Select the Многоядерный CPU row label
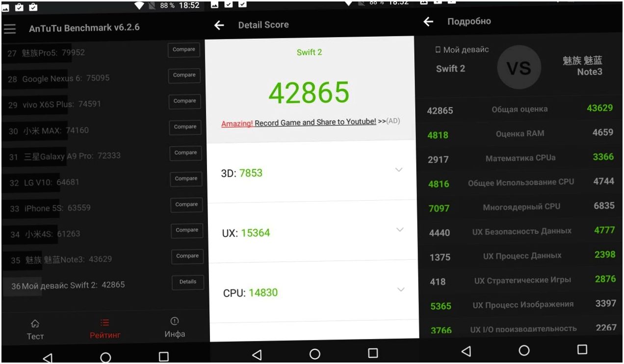The height and width of the screenshot is (364, 624). click(x=521, y=207)
